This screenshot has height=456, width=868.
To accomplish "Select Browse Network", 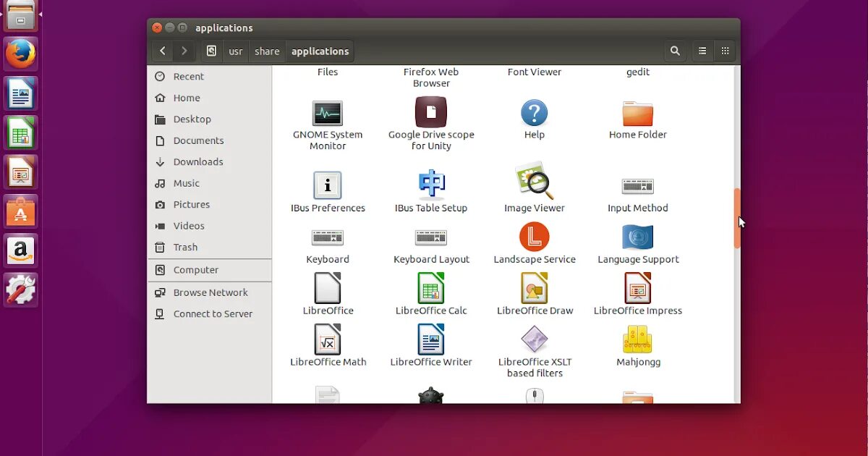I will coord(209,292).
